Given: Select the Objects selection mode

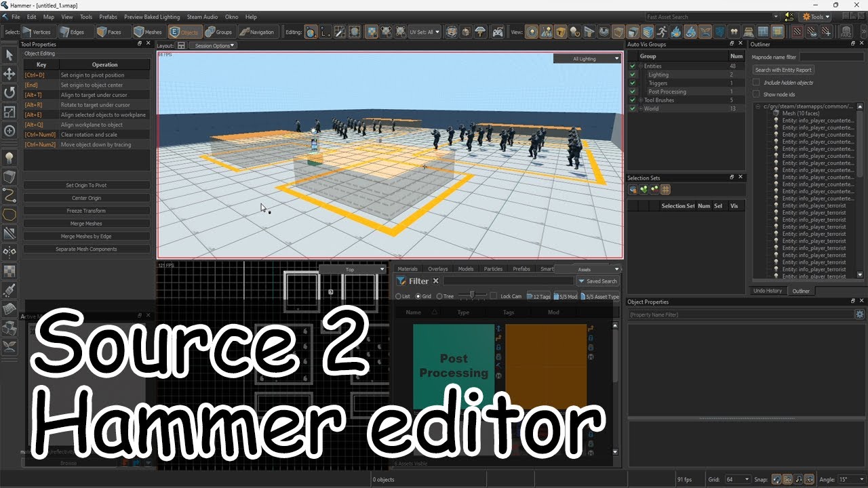Looking at the screenshot, I should 184,32.
